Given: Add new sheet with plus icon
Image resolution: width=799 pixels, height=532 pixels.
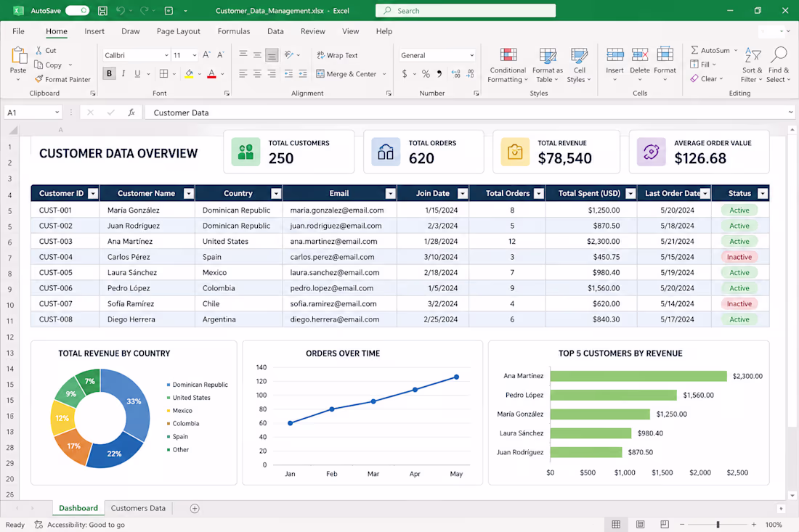Looking at the screenshot, I should point(195,508).
